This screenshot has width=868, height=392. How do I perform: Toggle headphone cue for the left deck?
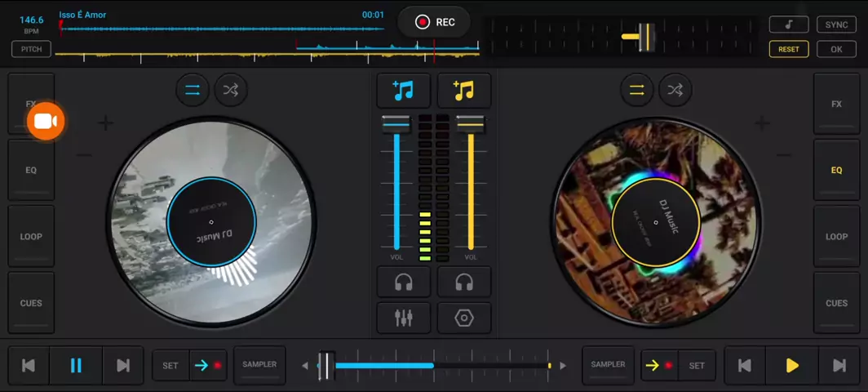pyautogui.click(x=404, y=283)
